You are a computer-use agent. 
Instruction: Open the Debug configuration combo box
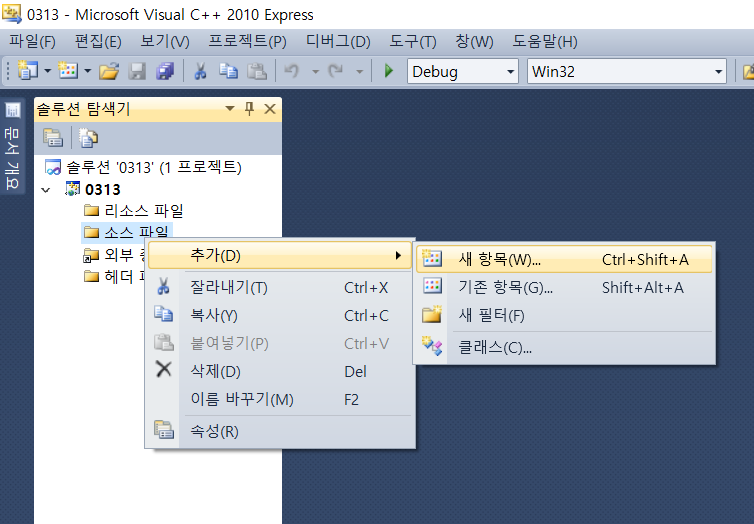463,72
